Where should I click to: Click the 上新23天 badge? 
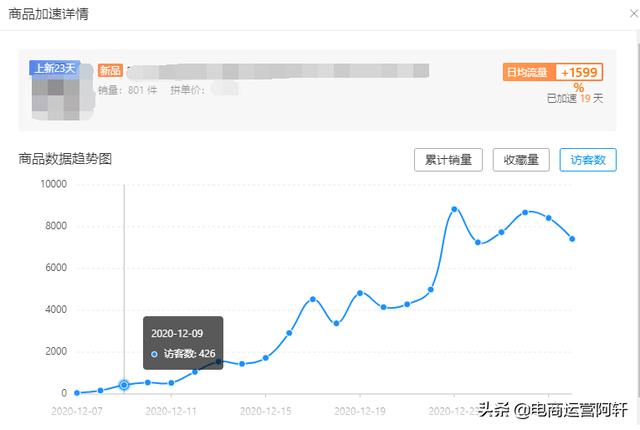[x=56, y=69]
